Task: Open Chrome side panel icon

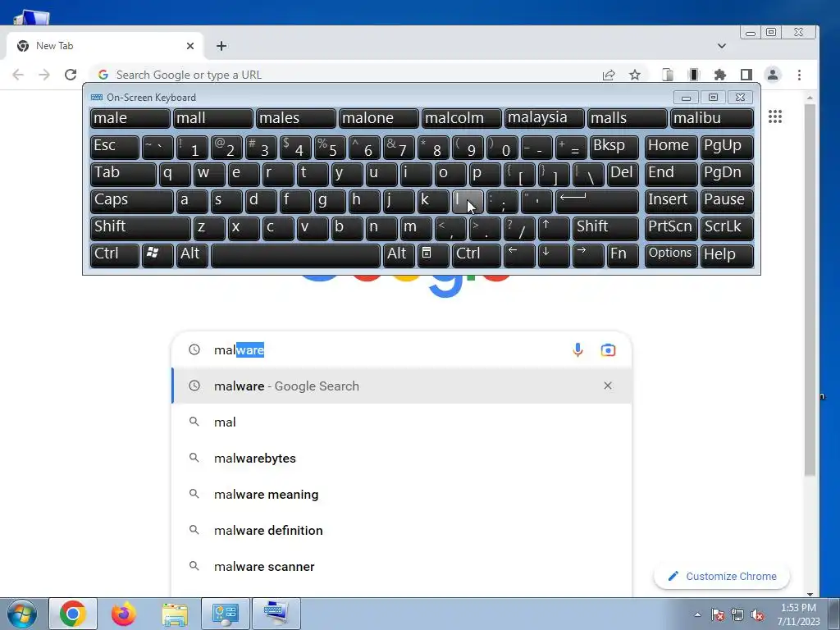Action: click(x=746, y=75)
